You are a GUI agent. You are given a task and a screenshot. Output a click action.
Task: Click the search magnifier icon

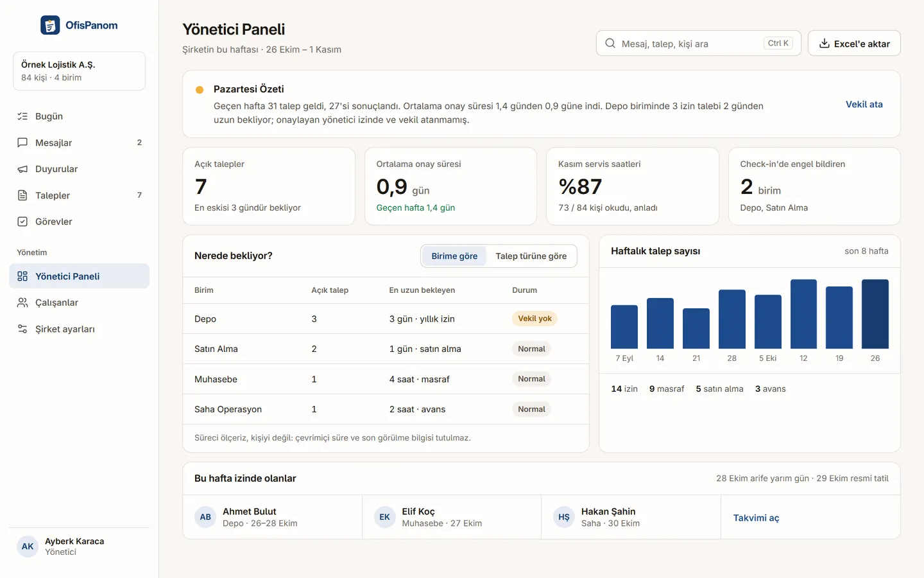point(610,43)
